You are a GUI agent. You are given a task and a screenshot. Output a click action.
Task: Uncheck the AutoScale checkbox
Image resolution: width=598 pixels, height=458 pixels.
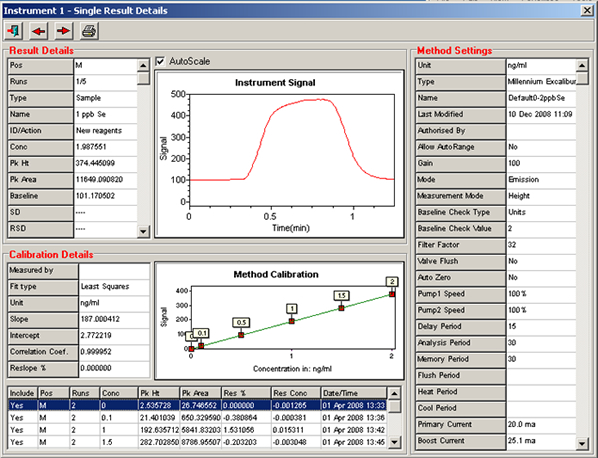click(160, 61)
